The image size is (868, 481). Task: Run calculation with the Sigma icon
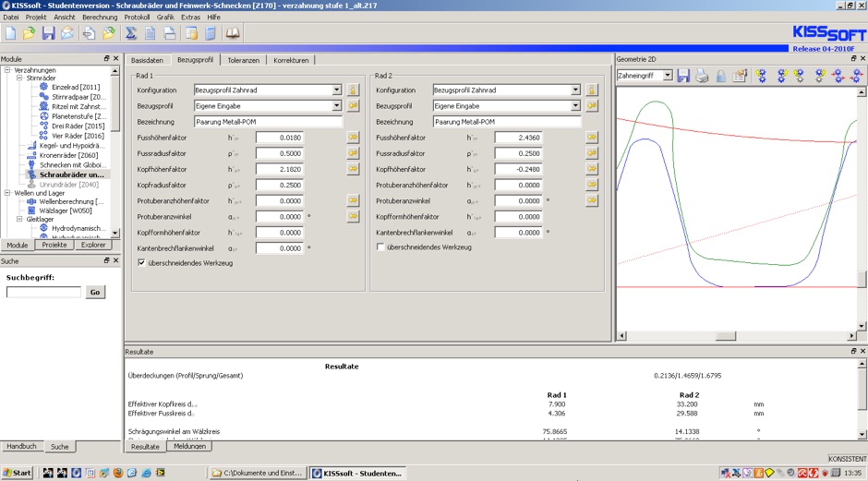(x=130, y=33)
